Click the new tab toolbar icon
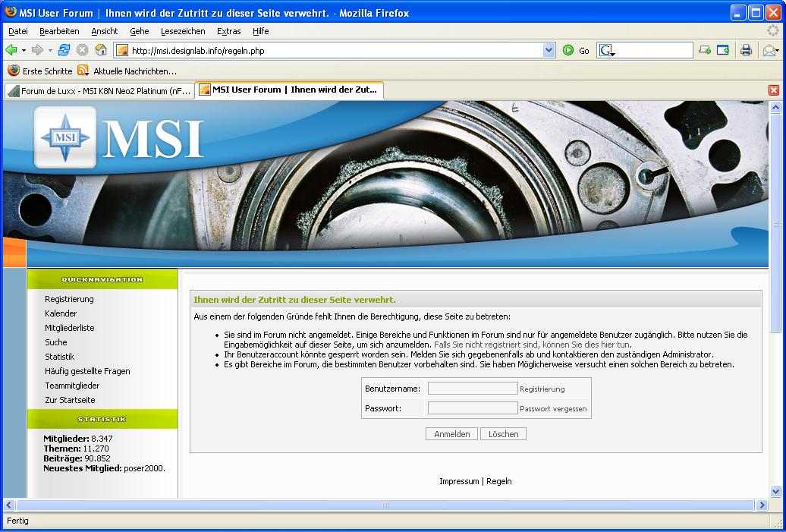 coord(705,50)
